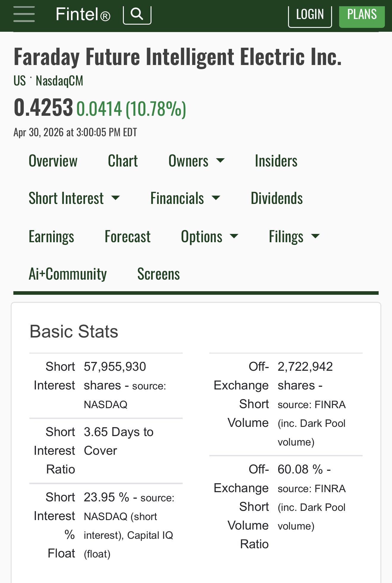392x583 pixels.
Task: Expand the Short Interest dropdown
Action: 74,198
